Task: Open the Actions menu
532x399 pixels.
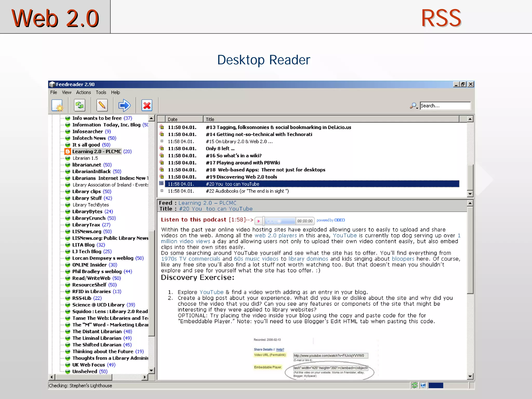Action: click(x=83, y=92)
